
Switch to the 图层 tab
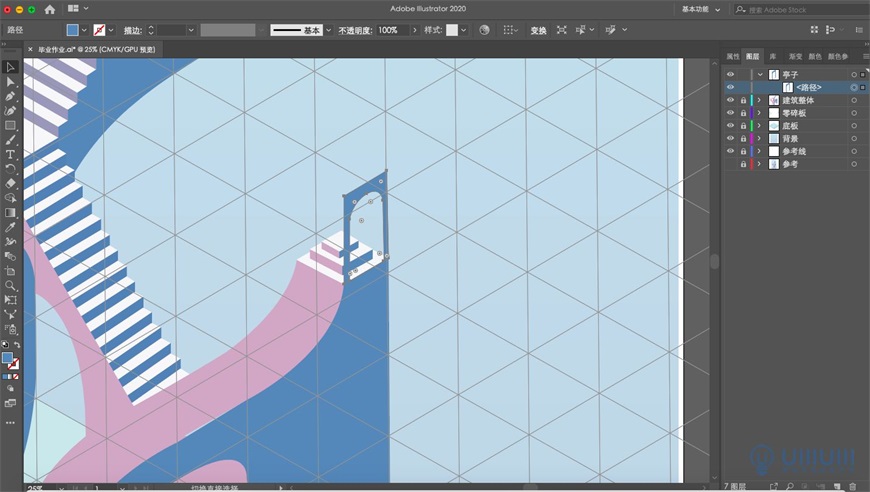752,56
